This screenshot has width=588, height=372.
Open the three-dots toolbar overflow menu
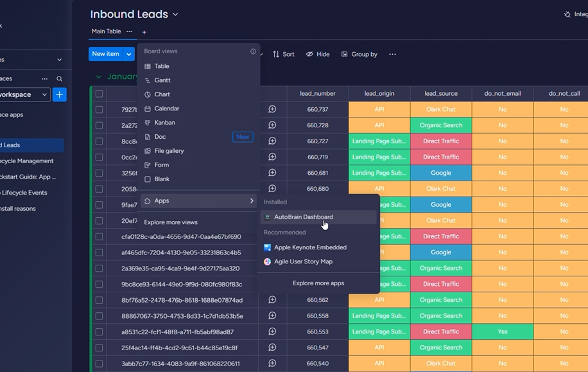point(392,55)
